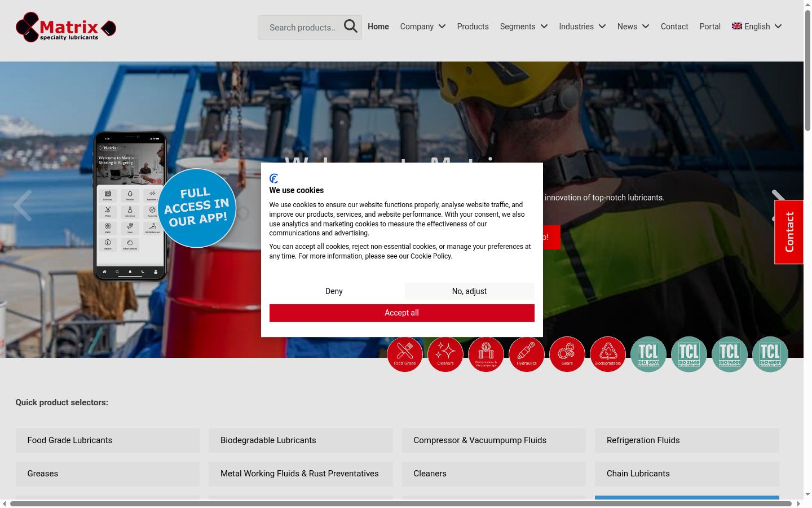
Task: Choose No, adjust cookie preferences
Action: tap(469, 291)
